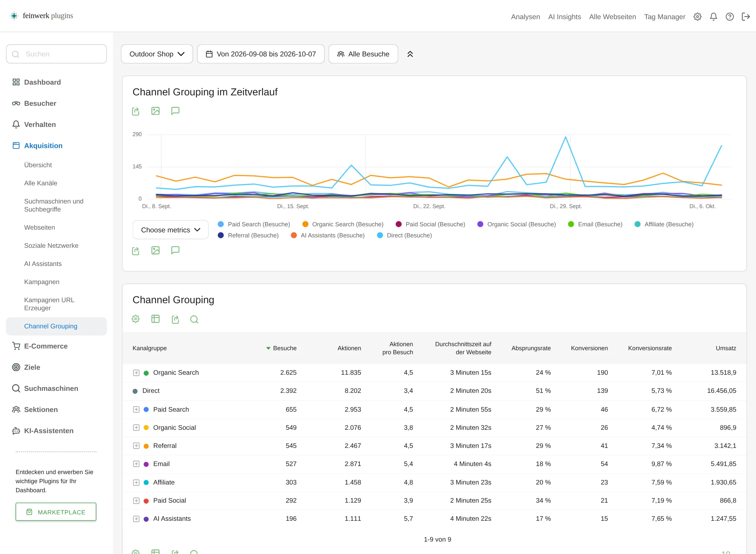Expand the Paid Search row
The height and width of the screenshot is (554, 756).
(x=136, y=410)
